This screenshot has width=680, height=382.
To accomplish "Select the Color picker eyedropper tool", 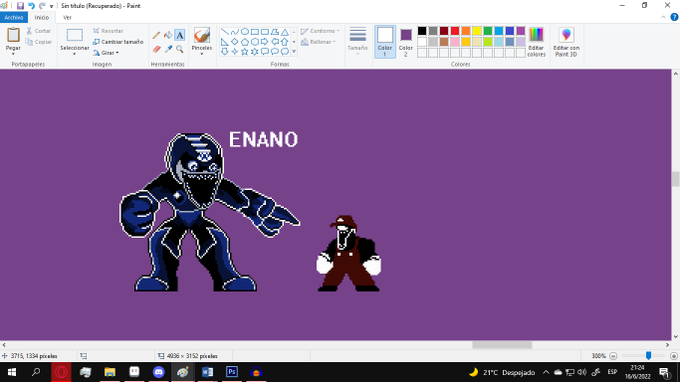I will [x=168, y=49].
